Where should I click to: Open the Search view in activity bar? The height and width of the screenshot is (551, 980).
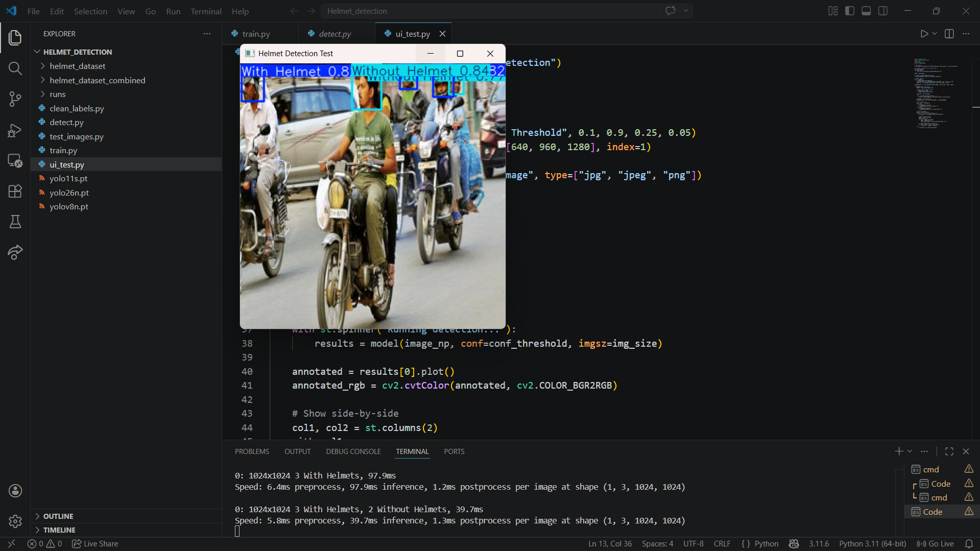(15, 68)
